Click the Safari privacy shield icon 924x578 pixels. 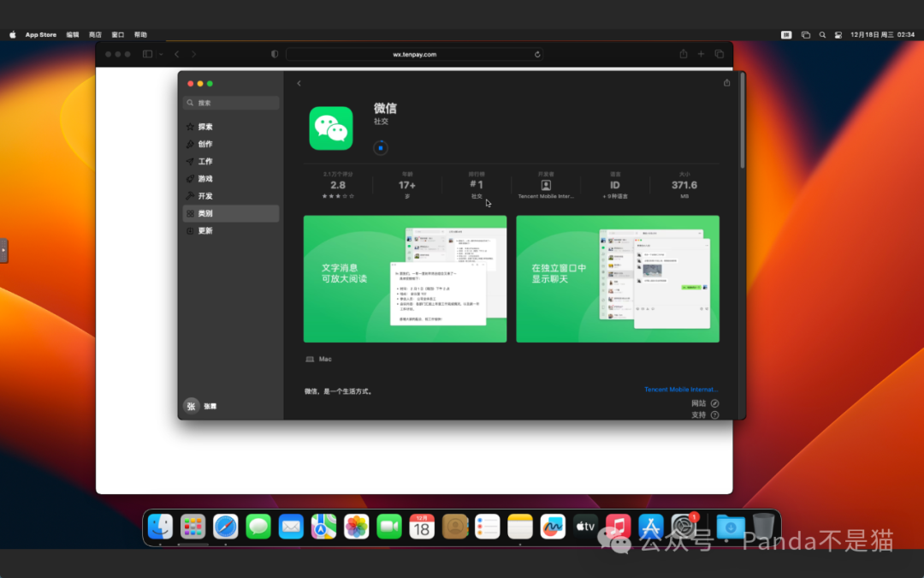[275, 54]
